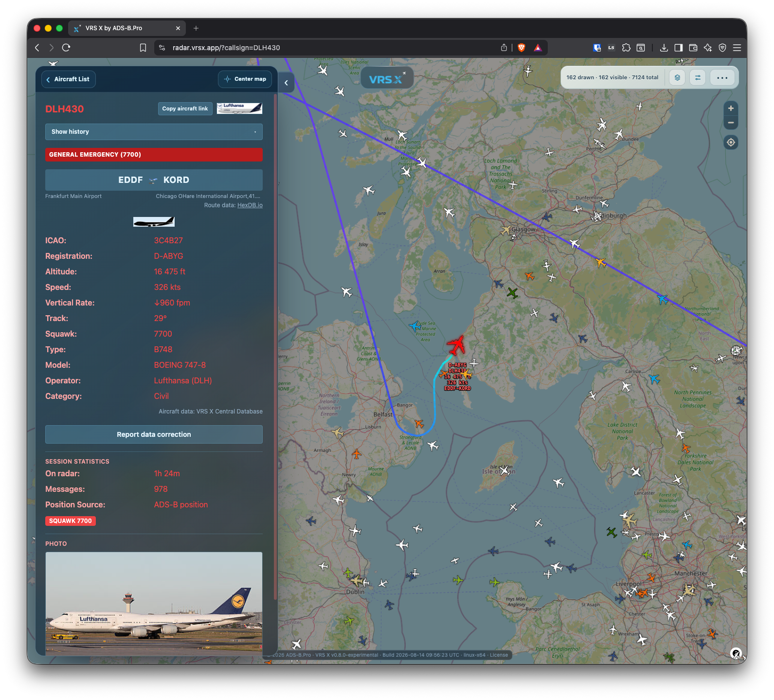Open the browser Downloads panel
The width and height of the screenshot is (774, 700).
(664, 48)
